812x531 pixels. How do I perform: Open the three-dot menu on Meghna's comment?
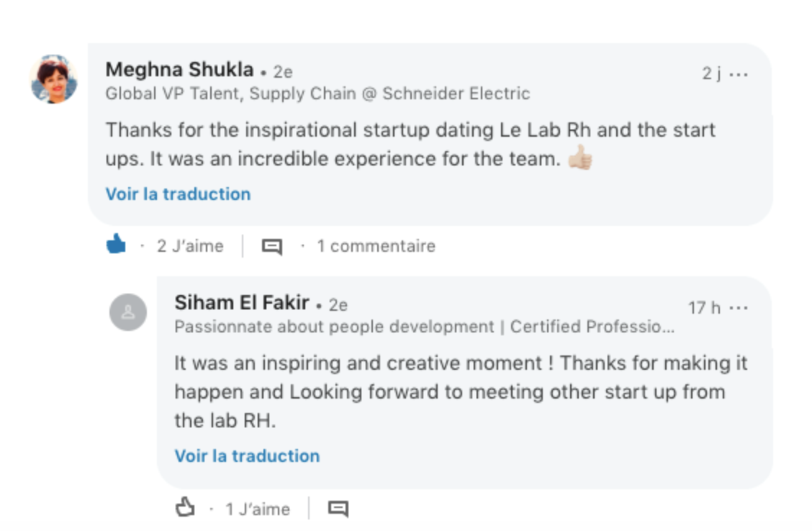(x=739, y=74)
